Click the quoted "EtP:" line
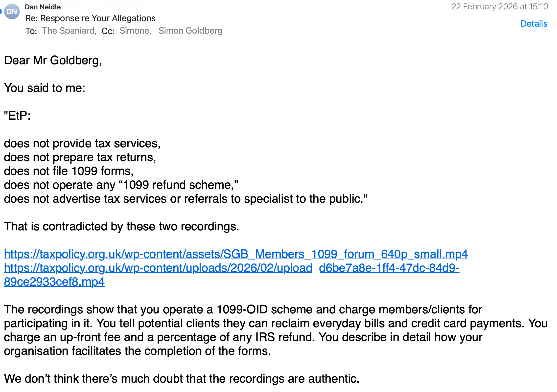Screen dimensions: 557x392 pos(17,116)
